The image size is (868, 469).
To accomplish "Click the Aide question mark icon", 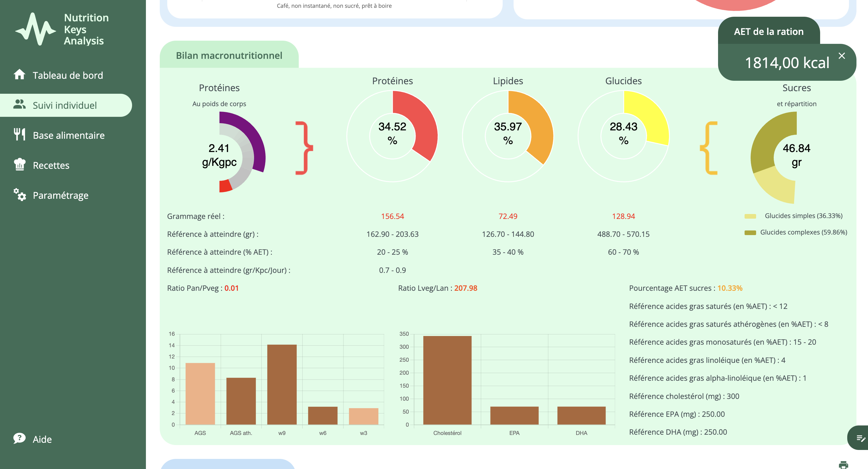I will [20, 439].
